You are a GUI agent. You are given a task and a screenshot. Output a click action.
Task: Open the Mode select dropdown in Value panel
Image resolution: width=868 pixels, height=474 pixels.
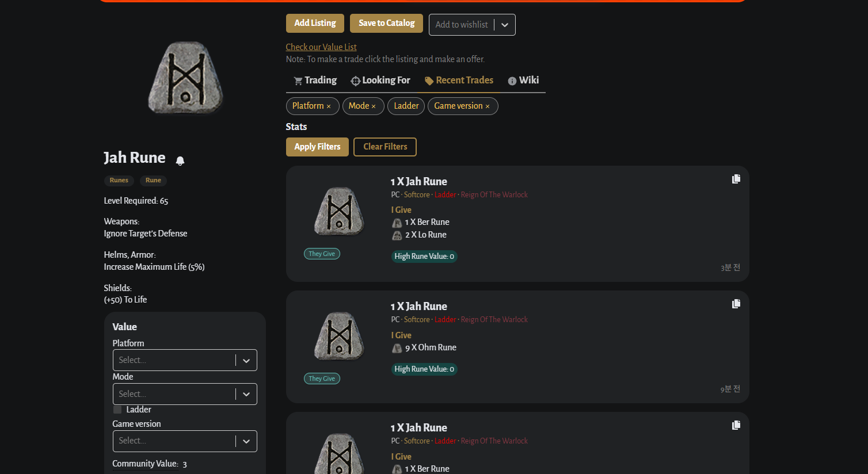[185, 394]
